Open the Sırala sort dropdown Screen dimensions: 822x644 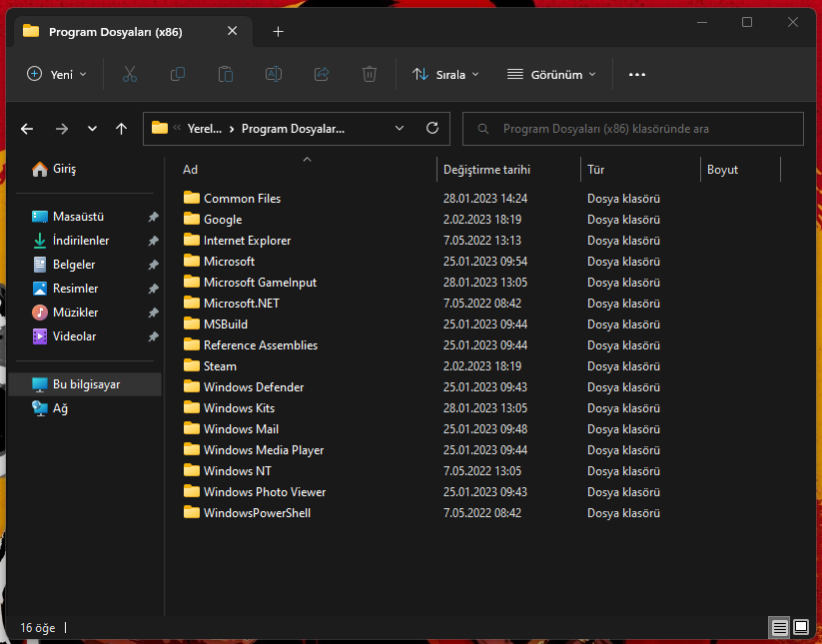pos(446,75)
